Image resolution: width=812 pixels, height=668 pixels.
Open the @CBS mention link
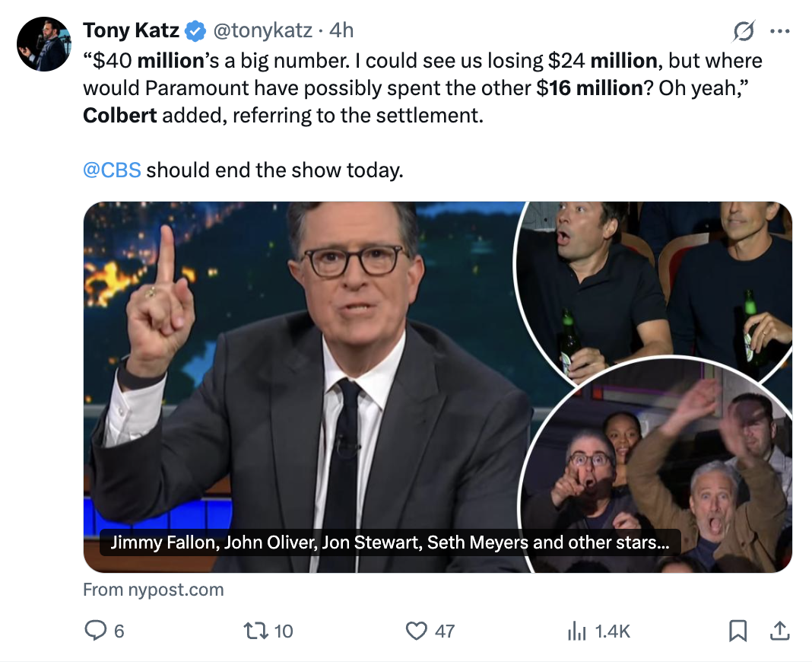(x=112, y=169)
